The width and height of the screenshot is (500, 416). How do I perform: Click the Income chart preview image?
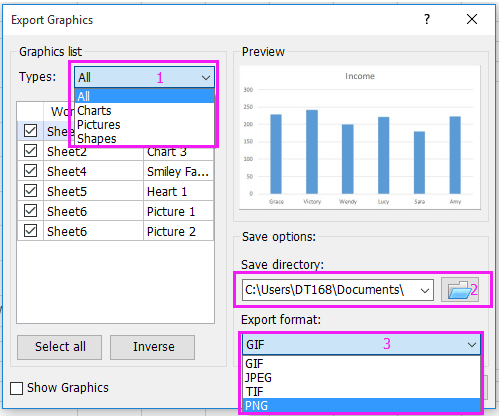(x=360, y=138)
